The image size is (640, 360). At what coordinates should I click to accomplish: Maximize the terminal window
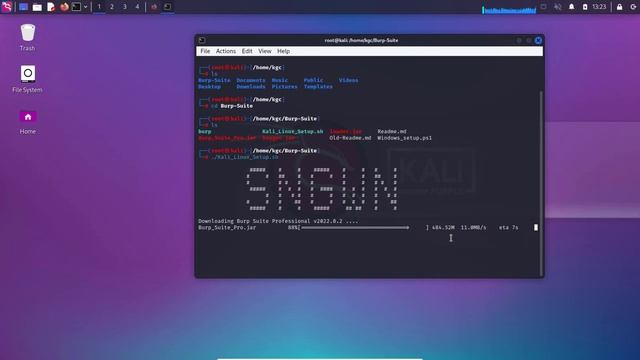[x=529, y=40]
